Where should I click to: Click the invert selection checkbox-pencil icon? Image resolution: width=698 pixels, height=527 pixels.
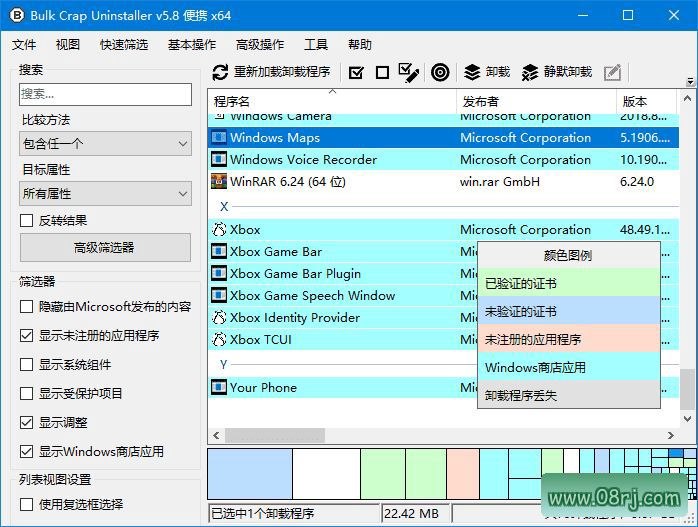tap(409, 73)
